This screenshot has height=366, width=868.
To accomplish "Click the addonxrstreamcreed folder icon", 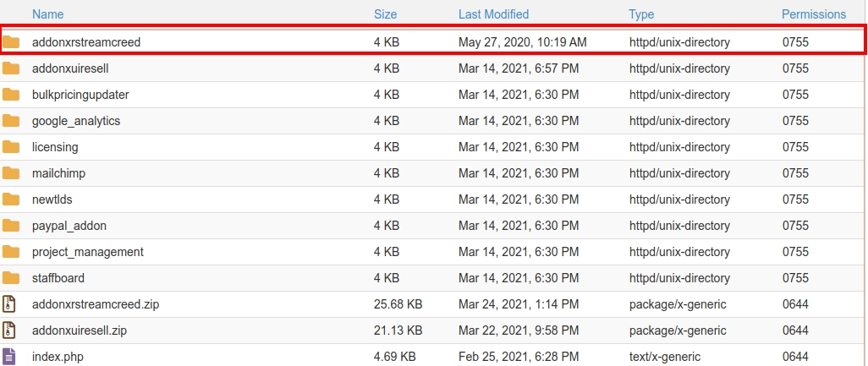I will [11, 41].
